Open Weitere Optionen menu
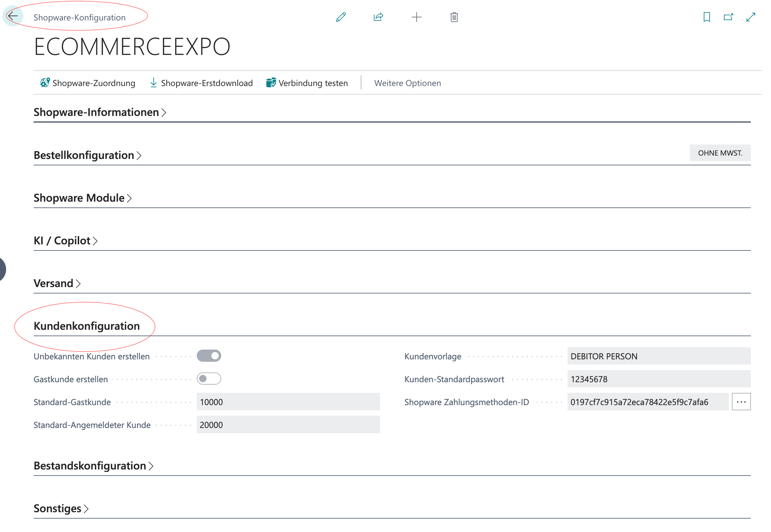The height and width of the screenshot is (532, 771). (407, 83)
